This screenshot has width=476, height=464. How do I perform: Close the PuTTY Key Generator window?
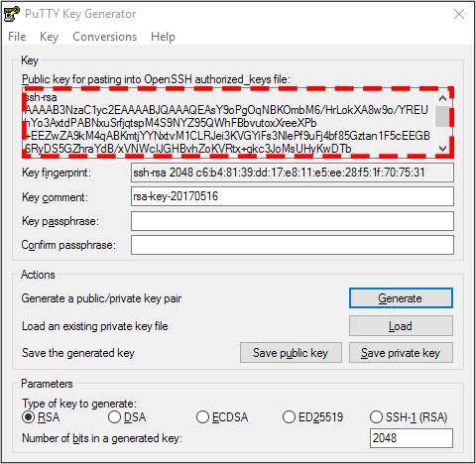pyautogui.click(x=459, y=14)
